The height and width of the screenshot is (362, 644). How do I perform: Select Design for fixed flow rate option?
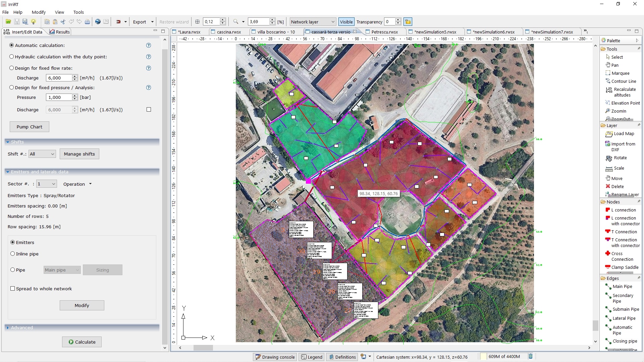coord(12,68)
